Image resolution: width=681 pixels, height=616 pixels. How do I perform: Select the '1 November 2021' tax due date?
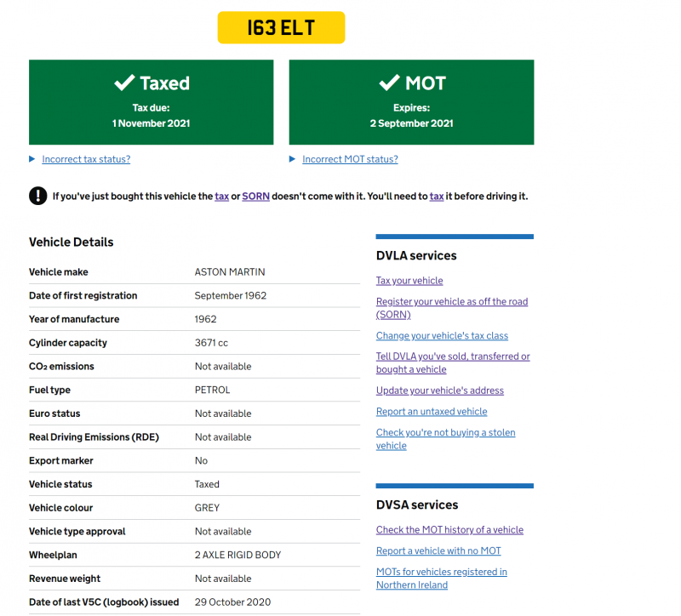coord(152,123)
